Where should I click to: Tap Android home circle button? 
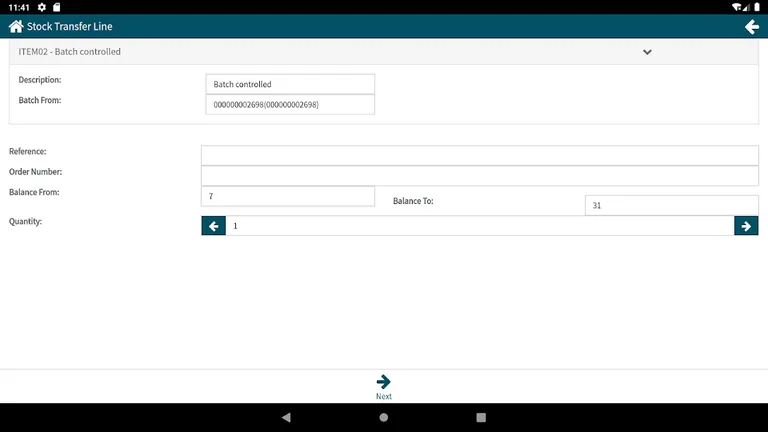[384, 417]
